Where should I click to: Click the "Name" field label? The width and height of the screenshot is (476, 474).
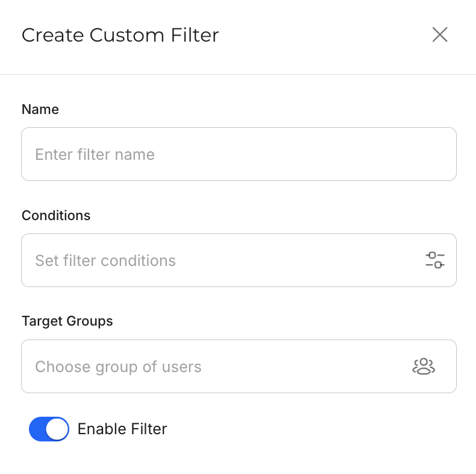point(40,109)
